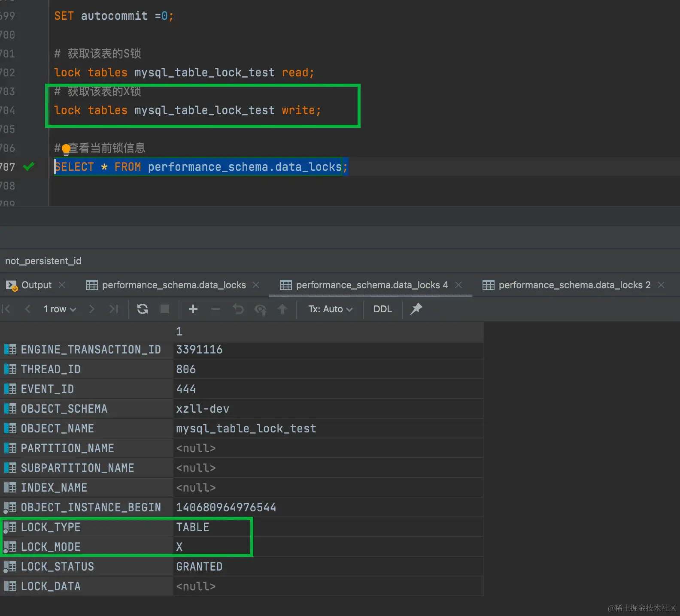Close the first performance_schema.data_locks tab

(256, 285)
